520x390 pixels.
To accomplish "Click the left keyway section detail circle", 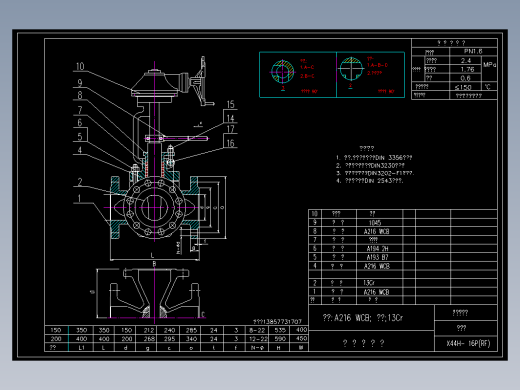I will click(282, 71).
